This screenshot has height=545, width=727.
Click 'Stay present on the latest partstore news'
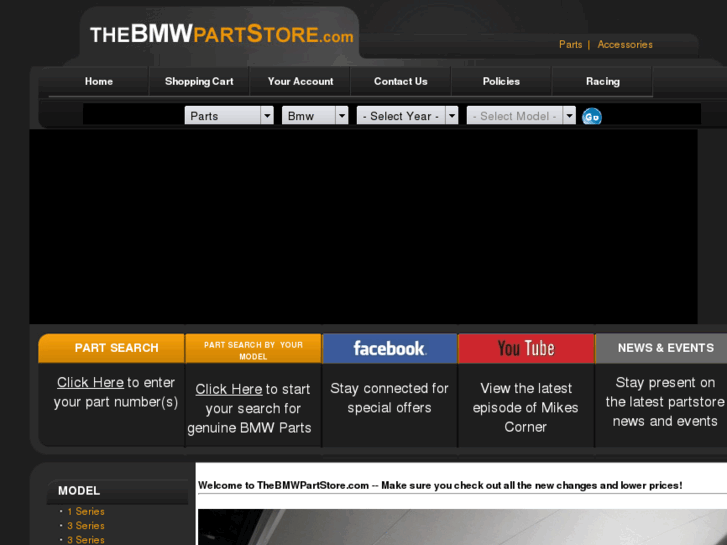click(x=665, y=402)
